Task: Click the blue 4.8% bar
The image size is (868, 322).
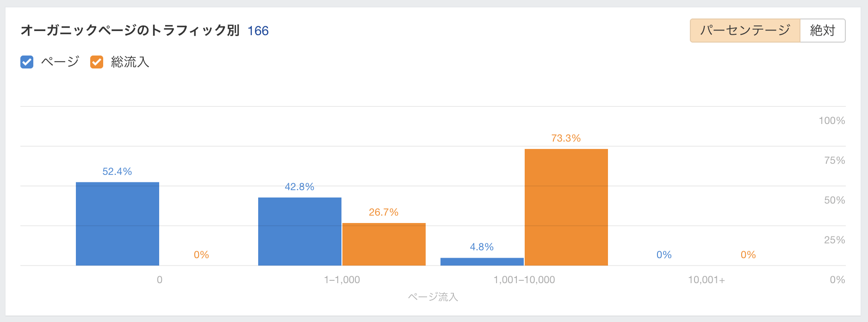Action: pos(482,262)
